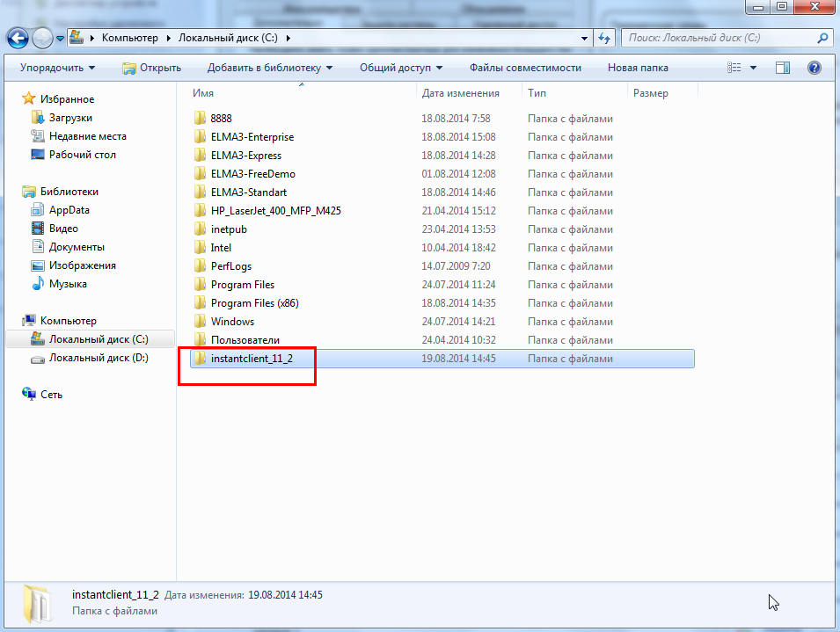This screenshot has width=840, height=632.
Task: Sort by the Дата изменения column header
Action: (460, 93)
